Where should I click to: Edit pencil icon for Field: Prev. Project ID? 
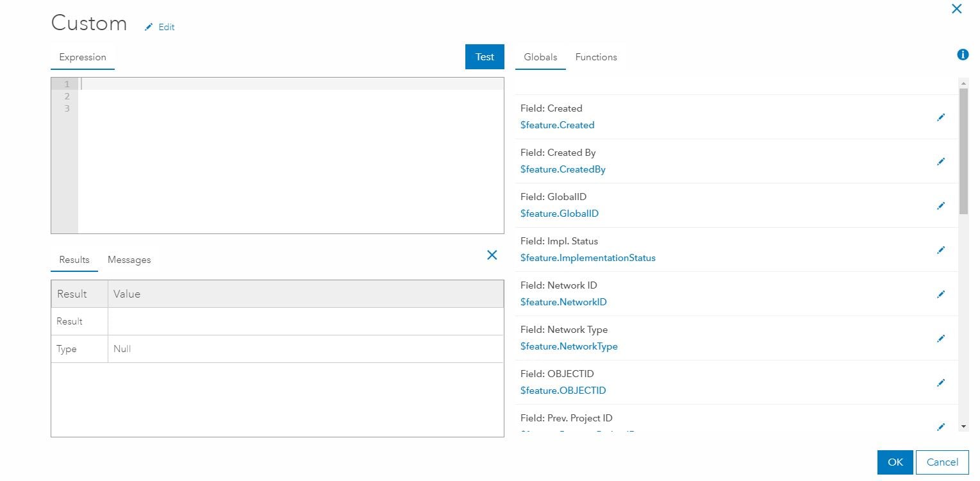pos(941,427)
